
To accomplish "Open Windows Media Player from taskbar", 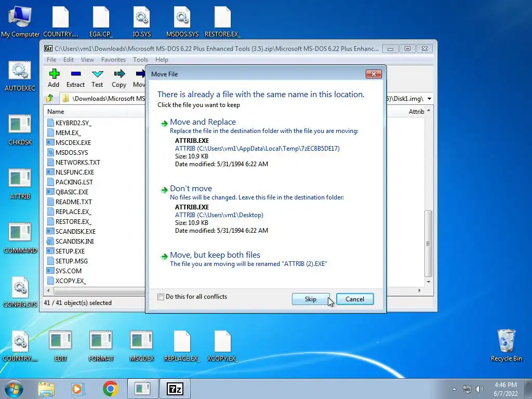I will [77, 389].
